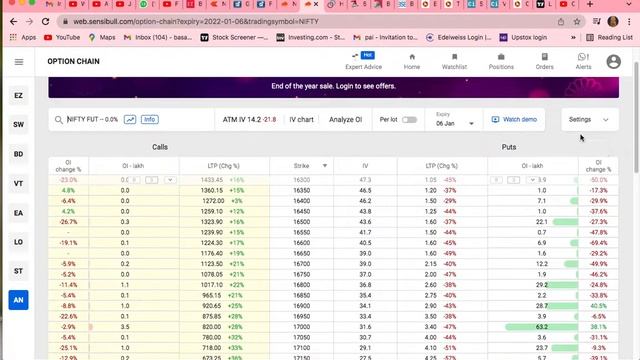Open the NIFTY FUT chart icon
This screenshot has height=360, width=640.
pyautogui.click(x=130, y=120)
